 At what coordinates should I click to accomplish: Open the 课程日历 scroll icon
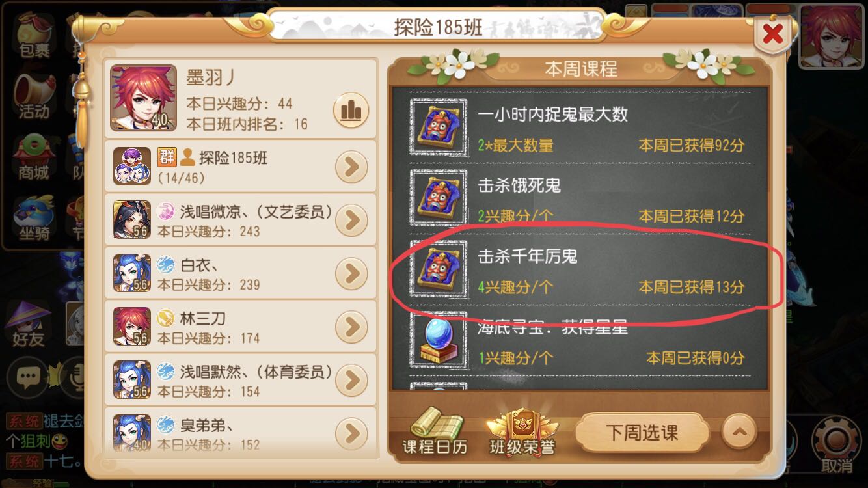(435, 430)
